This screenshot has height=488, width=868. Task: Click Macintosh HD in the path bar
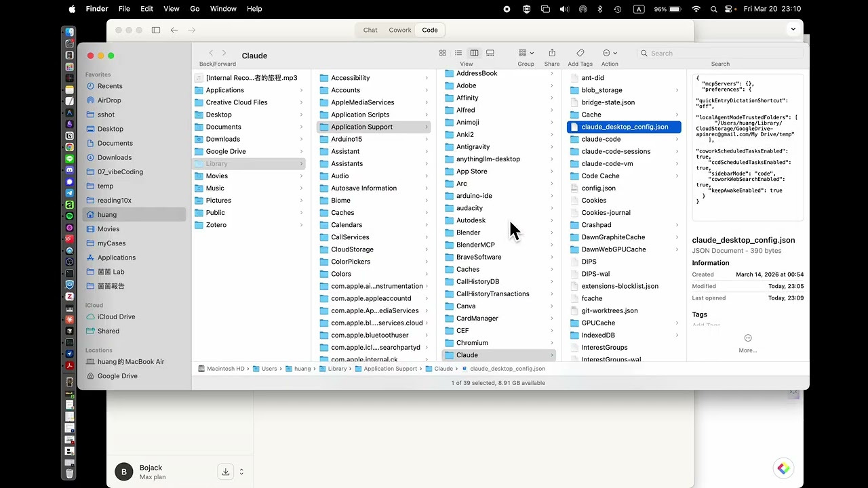tap(221, 369)
